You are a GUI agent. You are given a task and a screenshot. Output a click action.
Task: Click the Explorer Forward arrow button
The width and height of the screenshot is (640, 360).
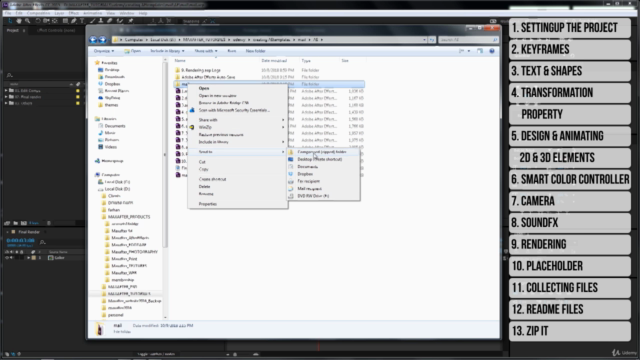(102, 40)
